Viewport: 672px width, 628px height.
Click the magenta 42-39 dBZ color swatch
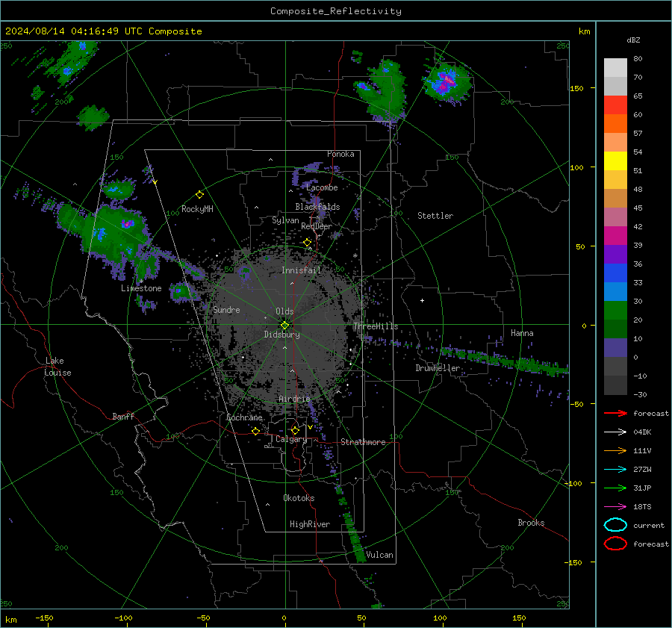coord(615,236)
